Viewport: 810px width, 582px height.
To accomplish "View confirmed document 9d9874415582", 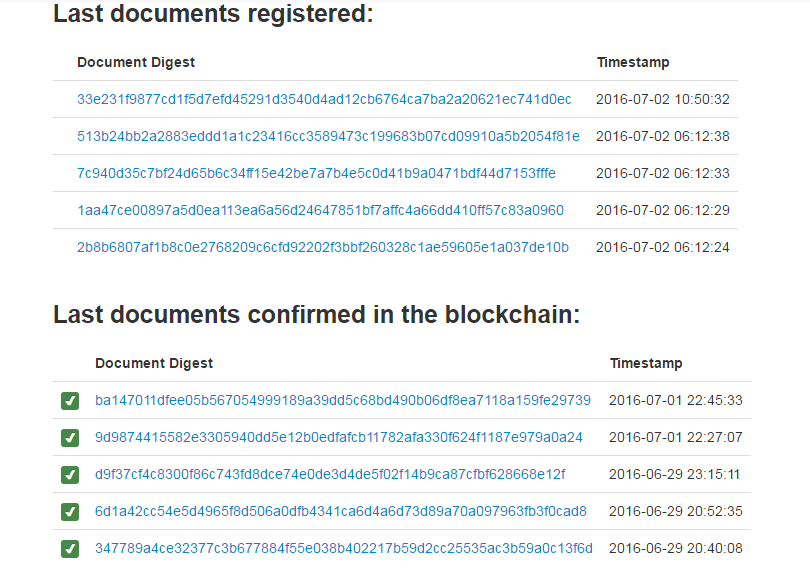I will 339,437.
